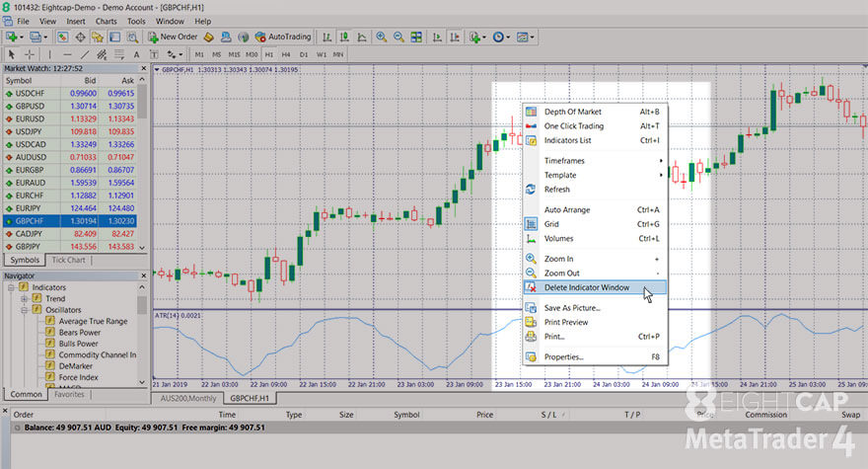Close the Market Watch panel

coord(143,68)
